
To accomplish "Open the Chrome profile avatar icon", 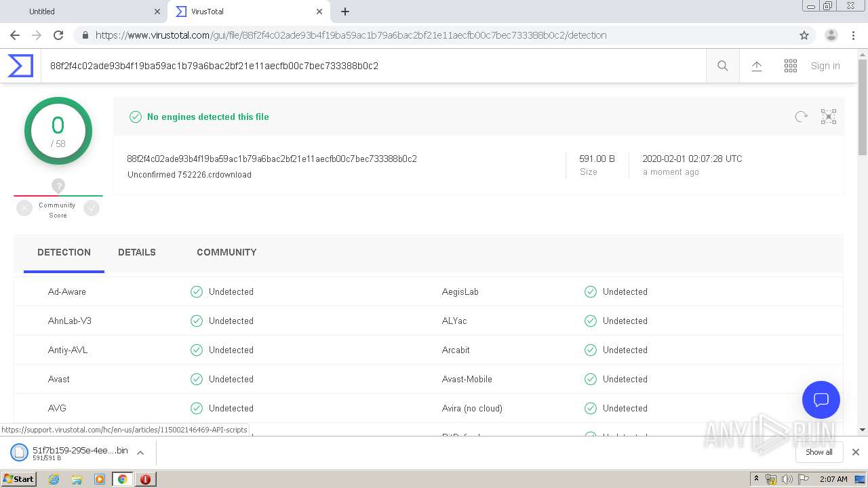I will (x=831, y=35).
